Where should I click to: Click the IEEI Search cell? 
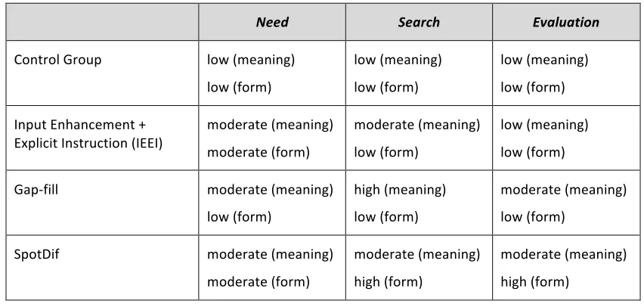[x=419, y=138]
